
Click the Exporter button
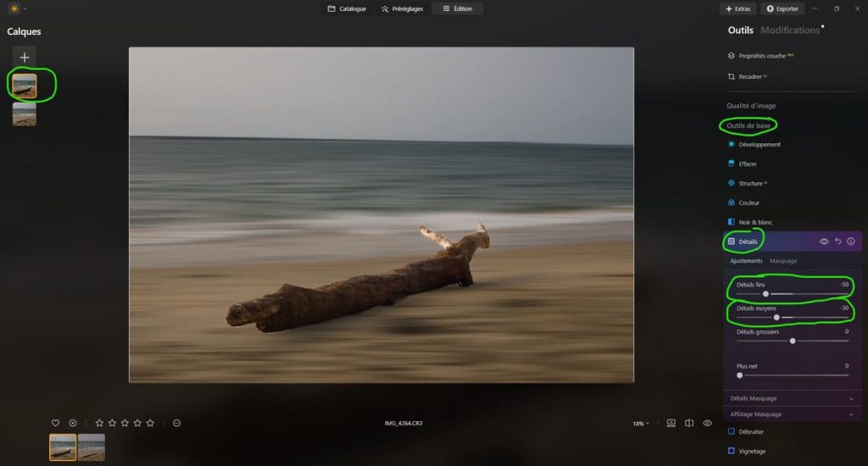(782, 8)
